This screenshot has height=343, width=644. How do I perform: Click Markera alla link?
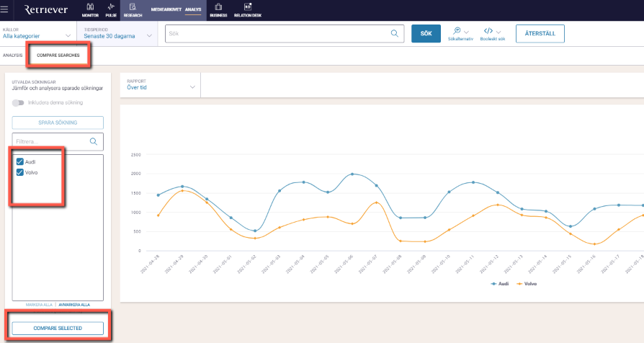(x=39, y=305)
